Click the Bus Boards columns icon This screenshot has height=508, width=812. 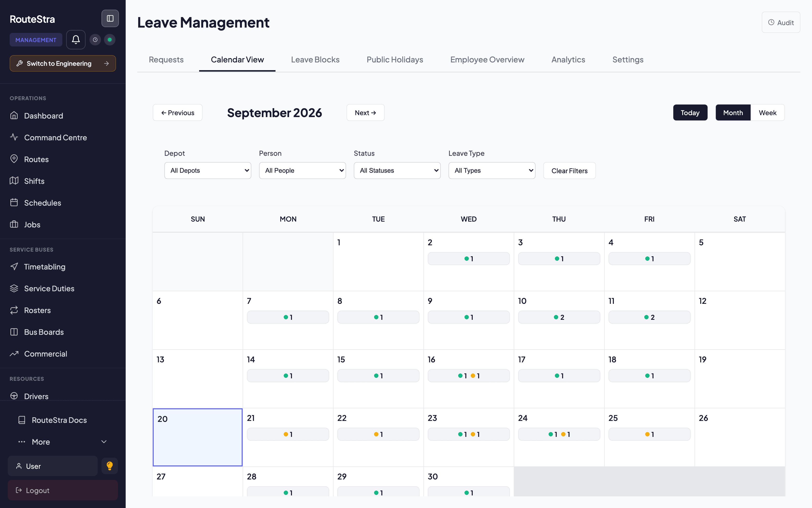14,332
